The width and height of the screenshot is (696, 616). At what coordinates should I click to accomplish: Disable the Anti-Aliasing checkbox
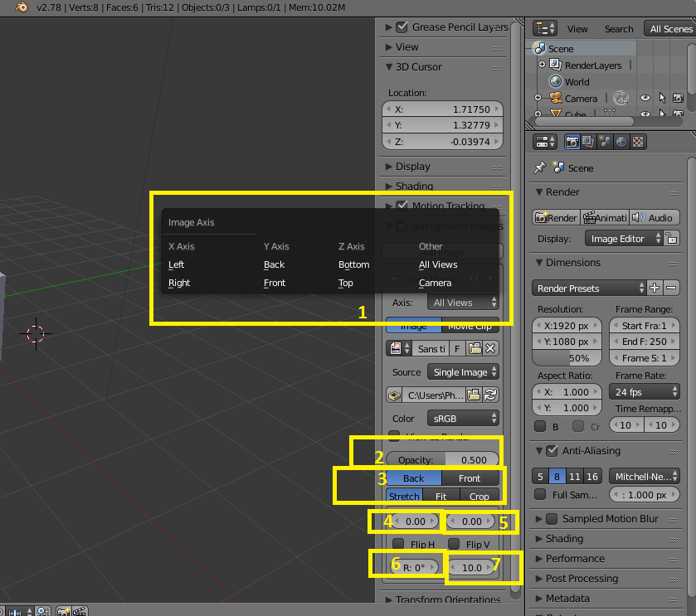pyautogui.click(x=552, y=450)
